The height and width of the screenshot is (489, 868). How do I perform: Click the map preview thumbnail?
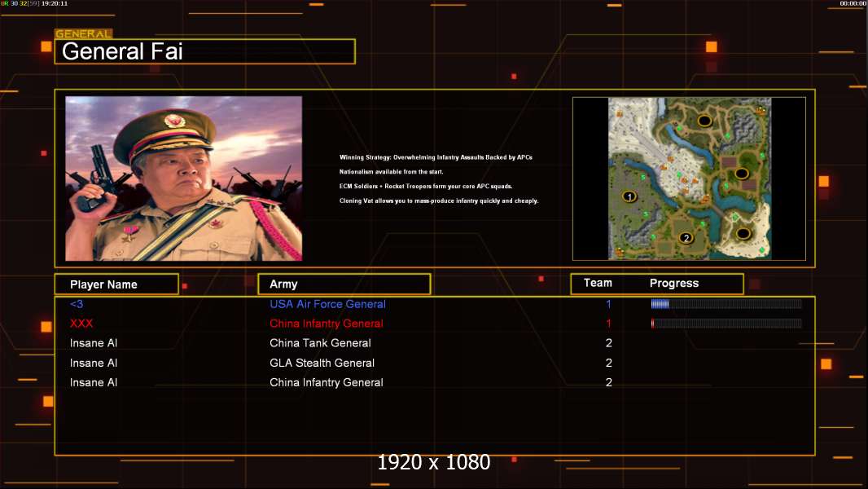pos(689,178)
